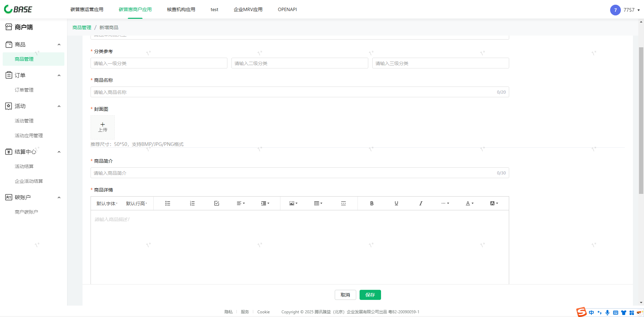
Task: Insert a bulleted list in editor
Action: [x=168, y=203]
